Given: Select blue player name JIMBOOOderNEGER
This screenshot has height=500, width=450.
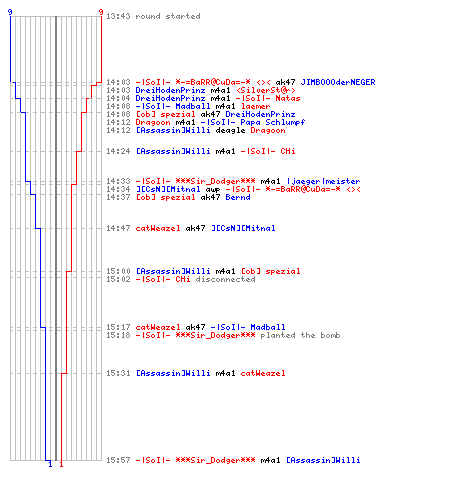Looking at the screenshot, I should pyautogui.click(x=338, y=82).
